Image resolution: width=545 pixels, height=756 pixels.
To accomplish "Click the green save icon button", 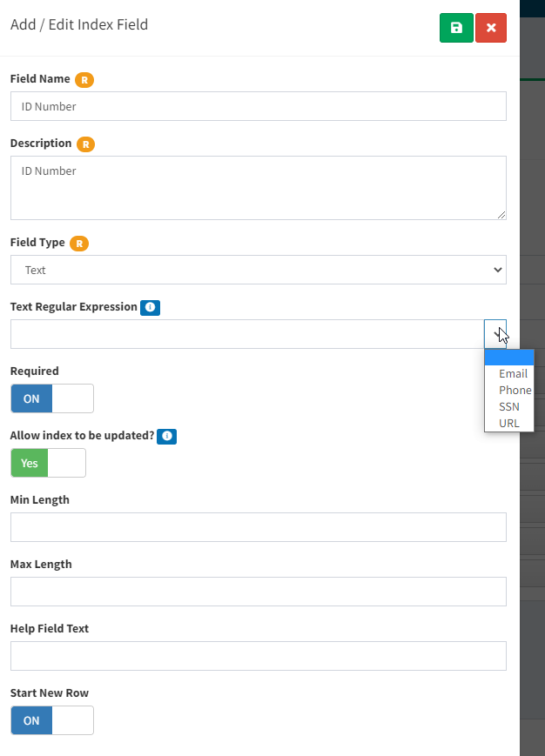I will click(456, 28).
